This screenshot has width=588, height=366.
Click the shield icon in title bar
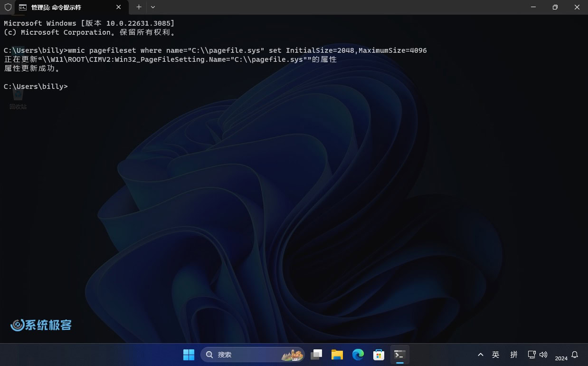8,7
